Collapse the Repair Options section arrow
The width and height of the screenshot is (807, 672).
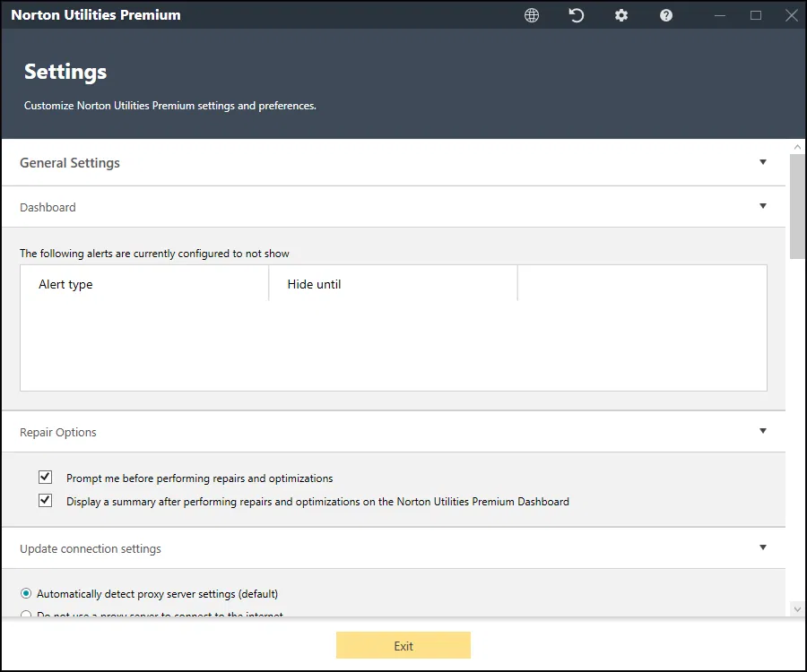[x=763, y=431]
